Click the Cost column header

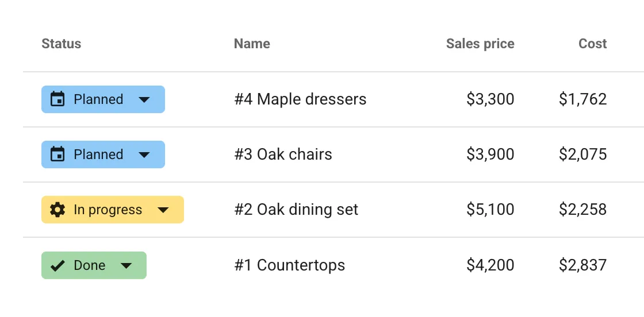(x=593, y=44)
